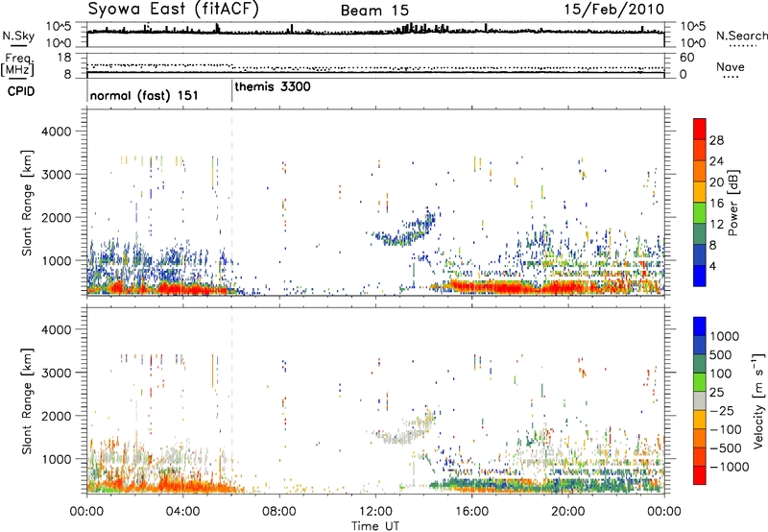Click the '04:00' time tick label
This screenshot has height=532, width=768.
coord(182,512)
